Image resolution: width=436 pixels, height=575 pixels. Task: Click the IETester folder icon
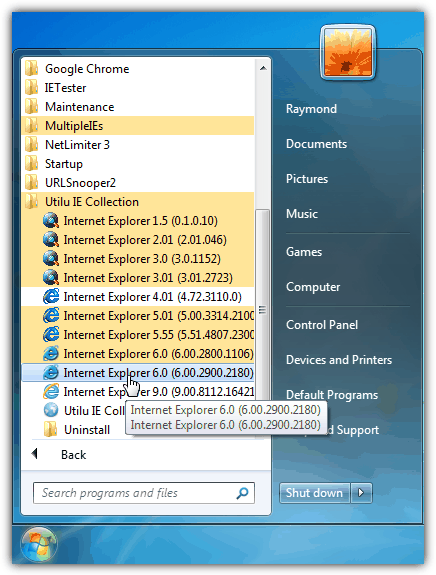tap(32, 88)
